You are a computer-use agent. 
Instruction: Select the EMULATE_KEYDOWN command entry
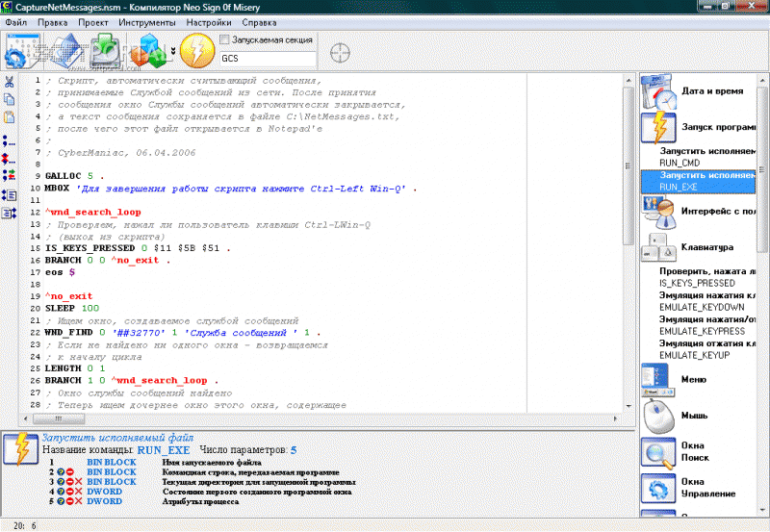(x=699, y=307)
